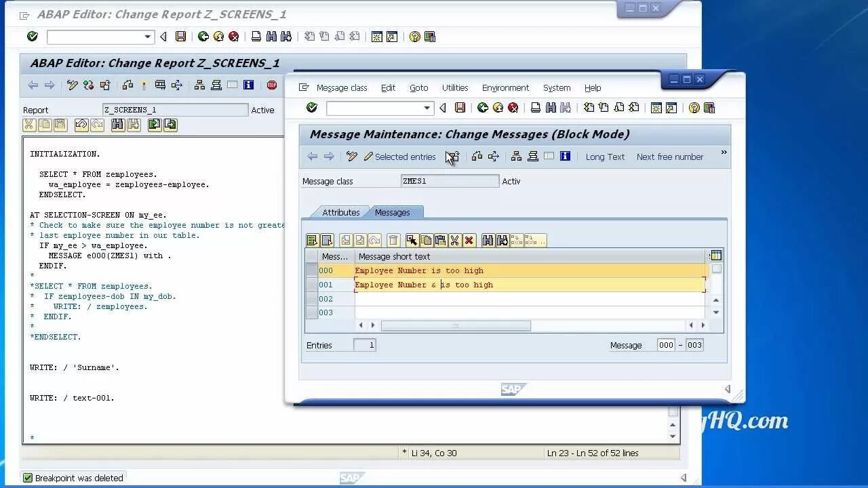Click Find binoculars icon in ABAP Editor edit toolbar
The image size is (868, 488).
(118, 125)
